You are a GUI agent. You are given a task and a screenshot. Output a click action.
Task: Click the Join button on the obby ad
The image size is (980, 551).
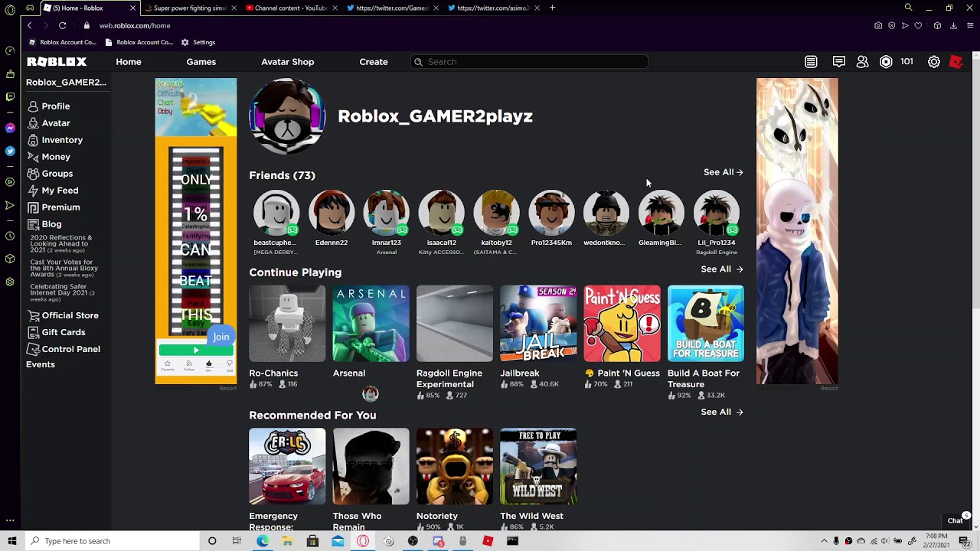[221, 337]
